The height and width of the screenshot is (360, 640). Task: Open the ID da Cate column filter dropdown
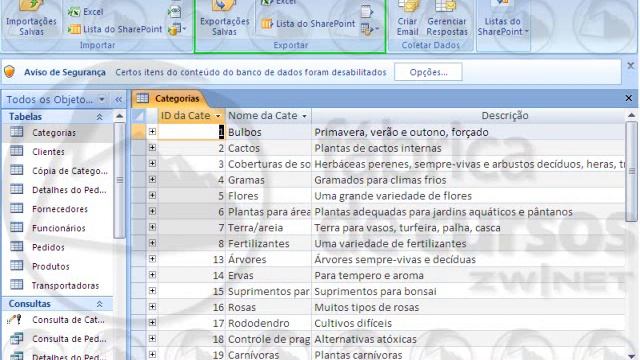(x=218, y=116)
